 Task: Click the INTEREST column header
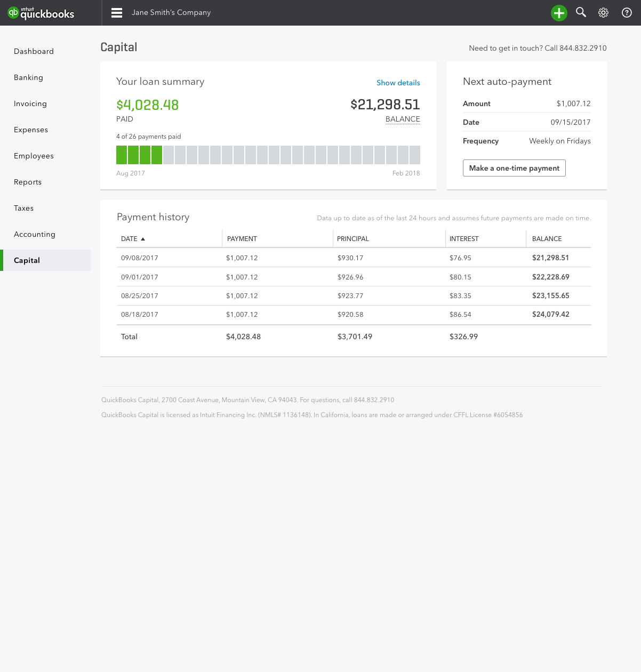[464, 239]
